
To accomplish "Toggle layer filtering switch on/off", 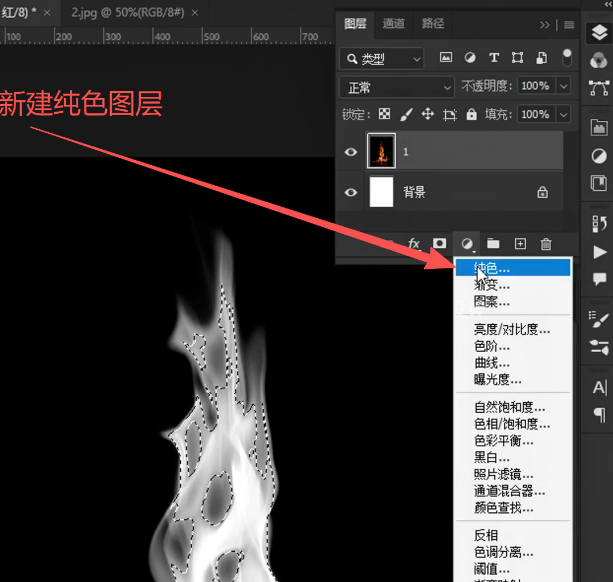I will (566, 57).
